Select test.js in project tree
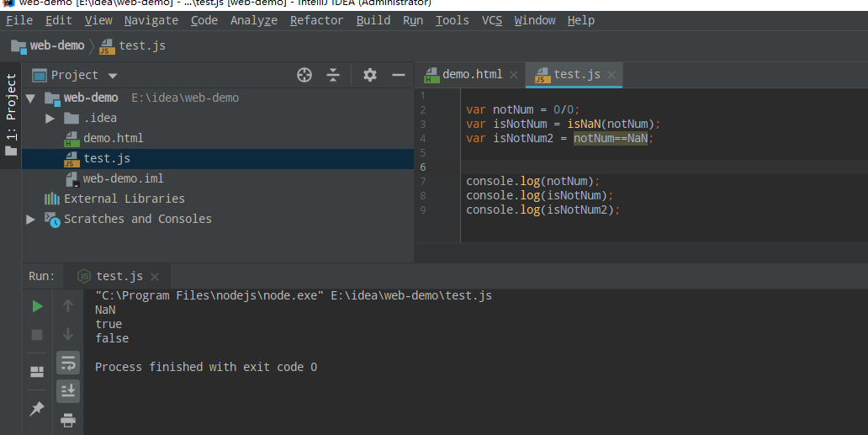 [218, 159]
